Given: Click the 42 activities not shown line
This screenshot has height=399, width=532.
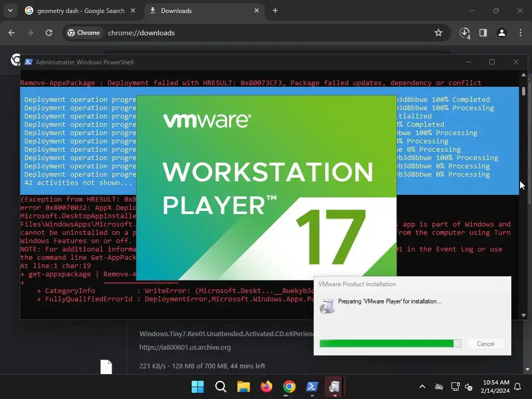Looking at the screenshot, I should (x=78, y=182).
